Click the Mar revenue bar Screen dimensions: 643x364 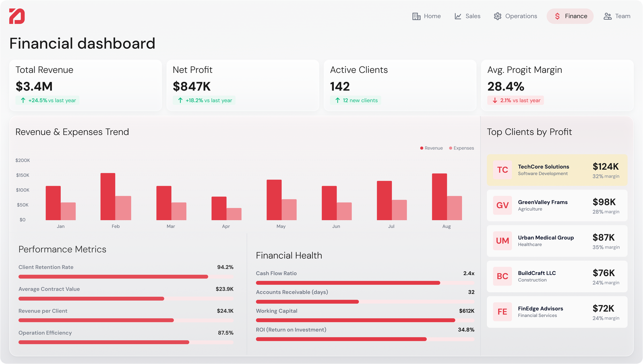coord(164,203)
